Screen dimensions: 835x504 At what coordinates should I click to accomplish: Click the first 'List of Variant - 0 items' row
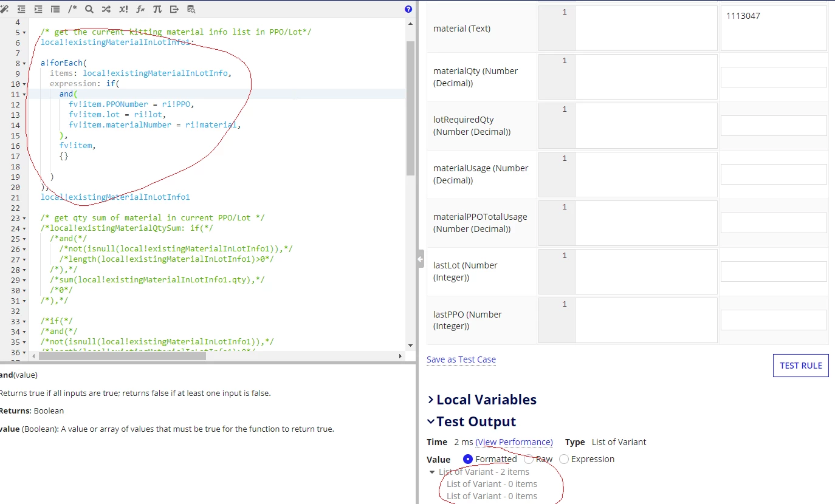pos(492,484)
